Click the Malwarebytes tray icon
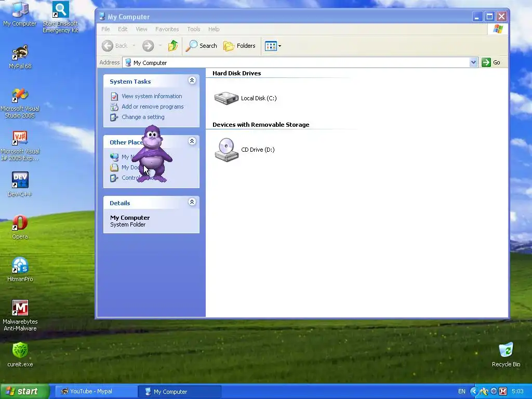The width and height of the screenshot is (532, 399). tap(503, 391)
